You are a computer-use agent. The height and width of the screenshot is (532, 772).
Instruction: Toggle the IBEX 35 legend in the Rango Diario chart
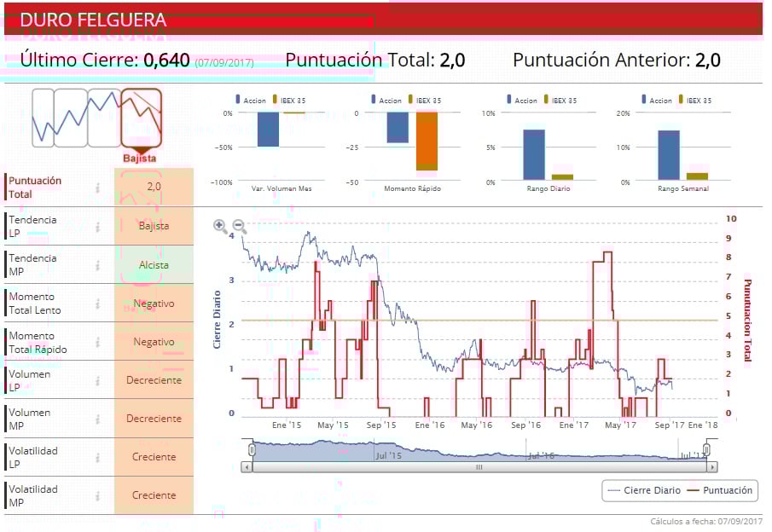[x=560, y=100]
